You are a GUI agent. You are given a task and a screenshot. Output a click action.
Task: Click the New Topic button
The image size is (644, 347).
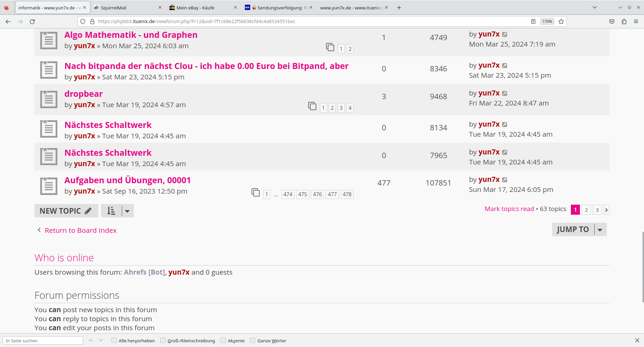click(66, 211)
